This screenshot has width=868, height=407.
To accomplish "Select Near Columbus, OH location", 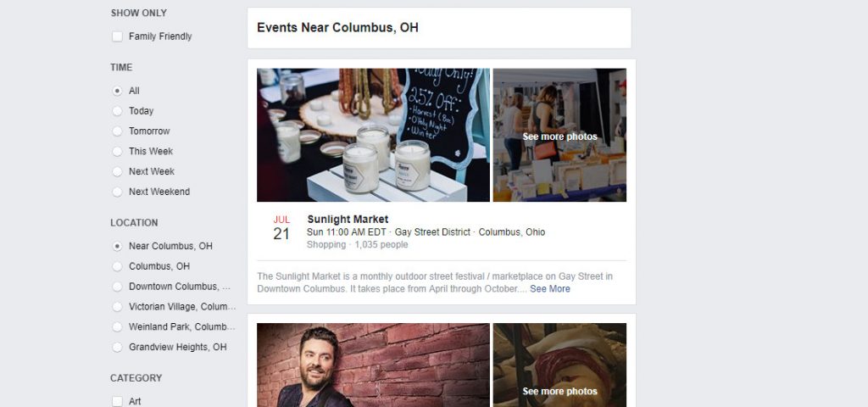I will pyautogui.click(x=117, y=246).
